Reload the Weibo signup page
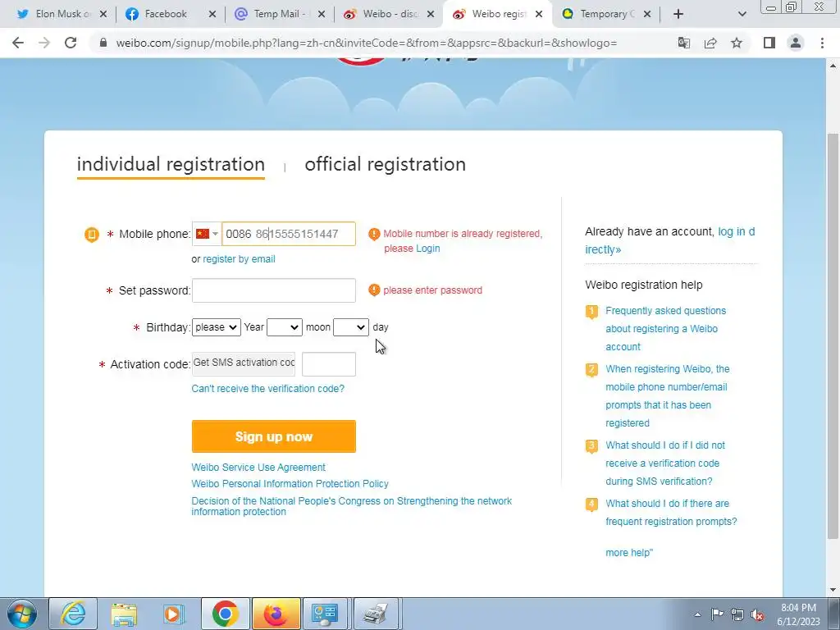The image size is (840, 630). pyautogui.click(x=71, y=43)
